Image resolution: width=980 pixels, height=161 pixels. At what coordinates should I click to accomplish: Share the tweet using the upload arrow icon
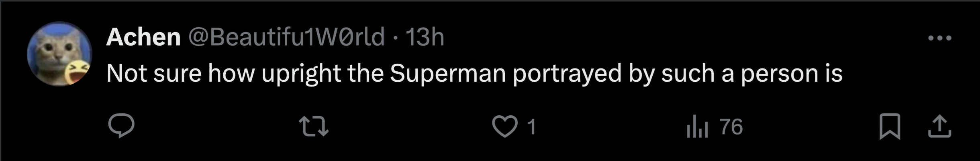pyautogui.click(x=939, y=127)
